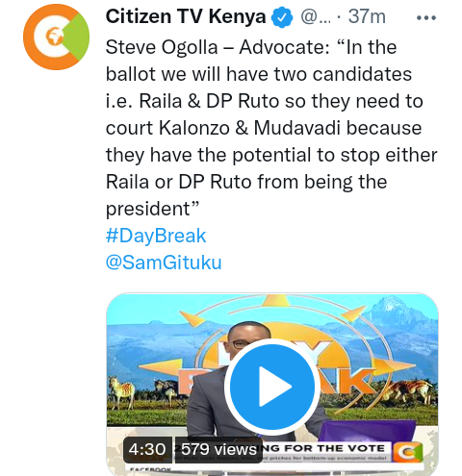Open the #DayBreak hashtag
The height and width of the screenshot is (476, 462).
[x=156, y=236]
